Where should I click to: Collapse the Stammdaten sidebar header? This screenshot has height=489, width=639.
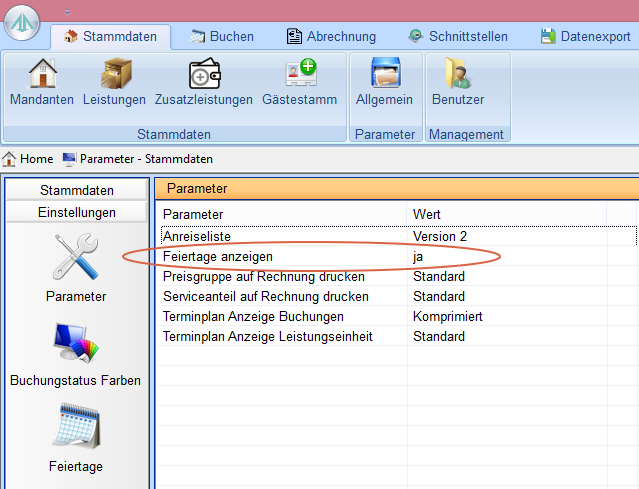coord(77,190)
